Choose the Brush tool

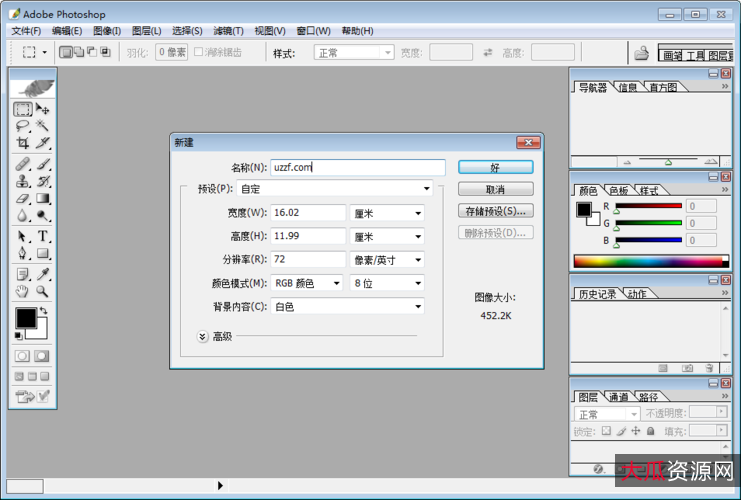pyautogui.click(x=43, y=164)
